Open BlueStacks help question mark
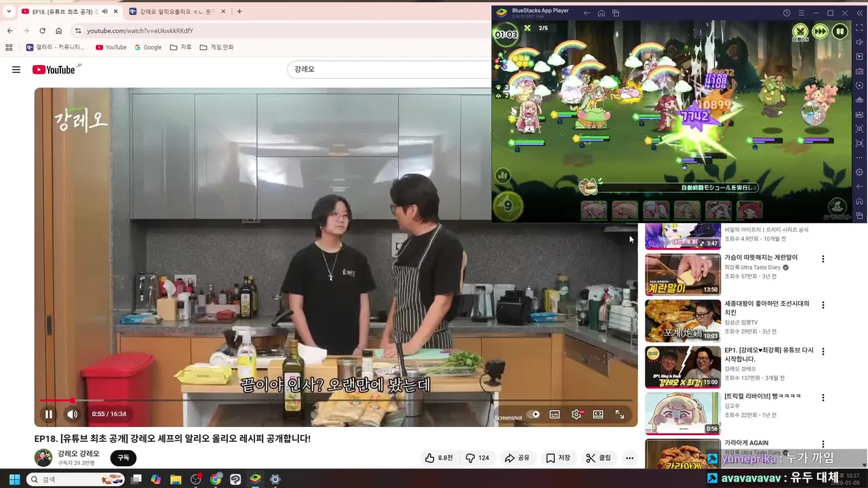This screenshot has width=868, height=488. click(x=787, y=13)
